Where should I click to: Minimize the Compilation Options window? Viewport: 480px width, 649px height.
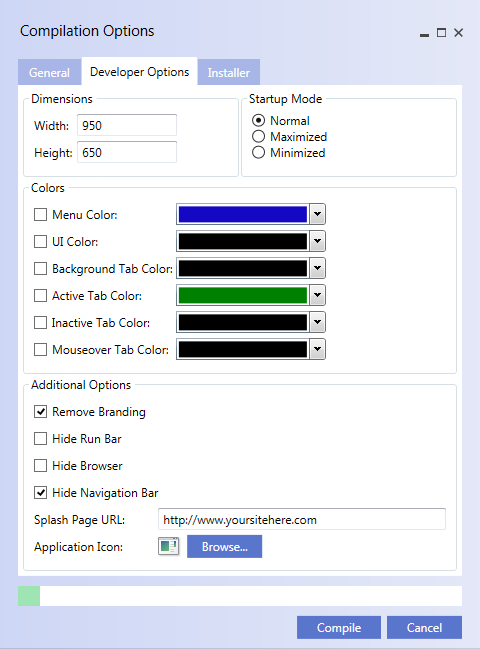(424, 33)
